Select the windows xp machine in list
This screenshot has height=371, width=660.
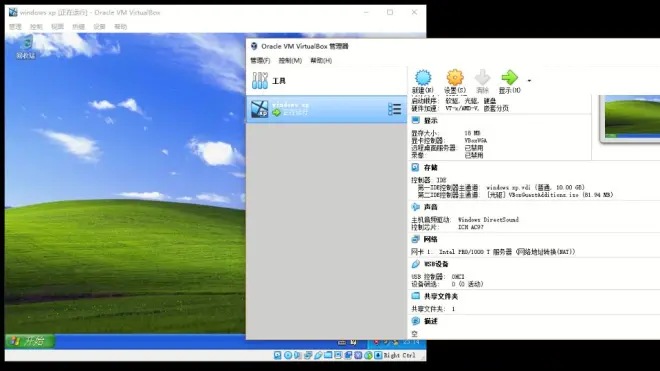tap(326, 109)
